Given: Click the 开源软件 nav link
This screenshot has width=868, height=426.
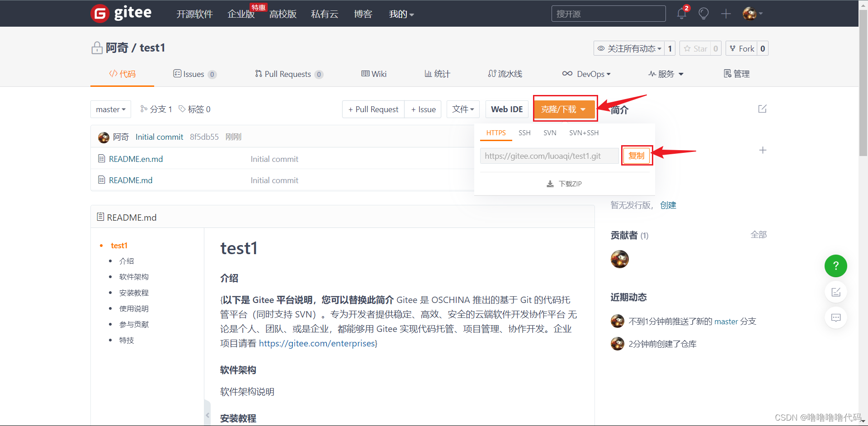Looking at the screenshot, I should [x=194, y=14].
